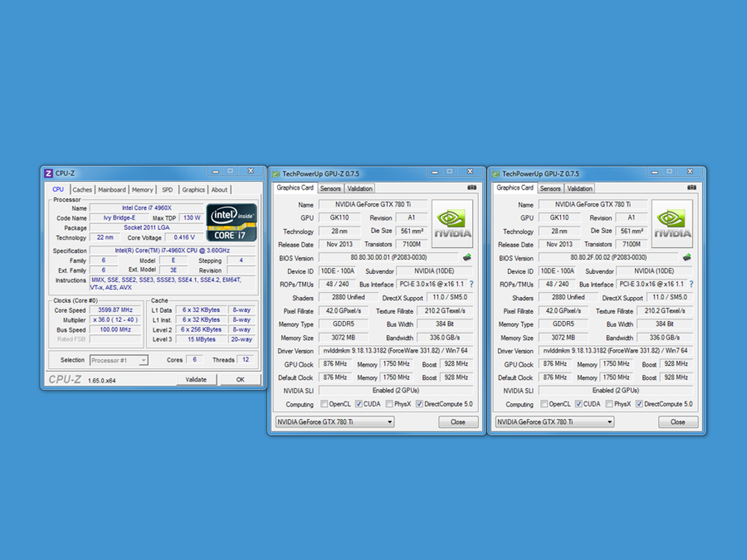Open Sensors tab in right GPU-Z

point(551,189)
